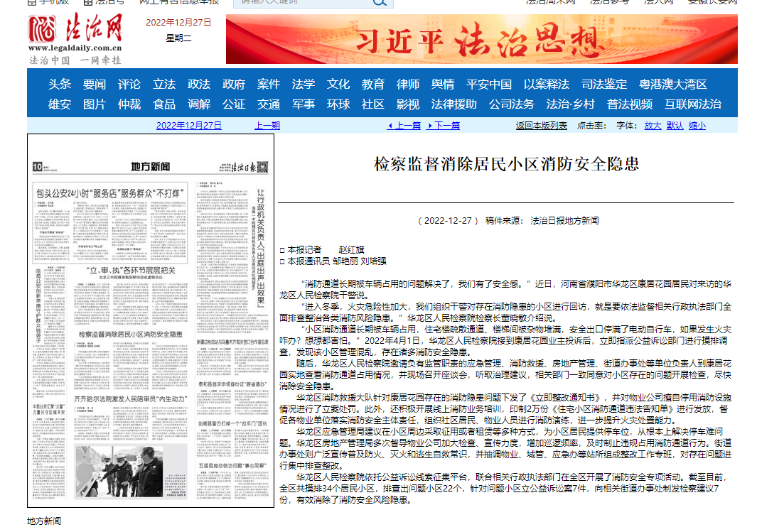Go to 粤港澳大湾区 channel
757x532 pixels.
tap(673, 84)
